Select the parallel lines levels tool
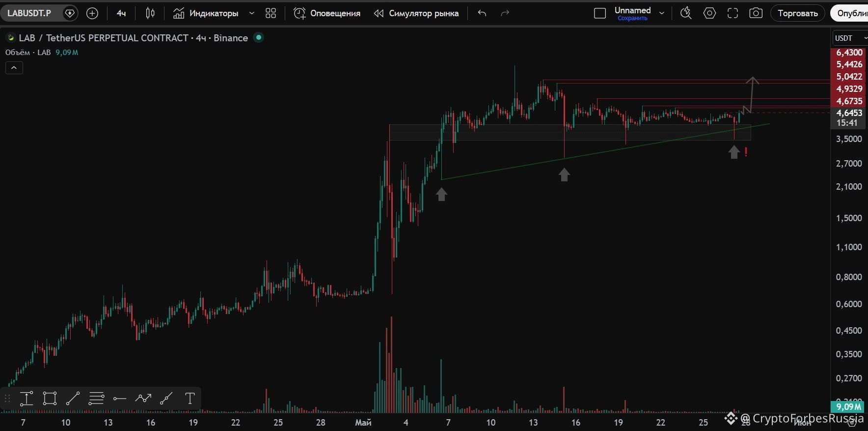Viewport: 868px width, 431px height. pyautogui.click(x=96, y=398)
